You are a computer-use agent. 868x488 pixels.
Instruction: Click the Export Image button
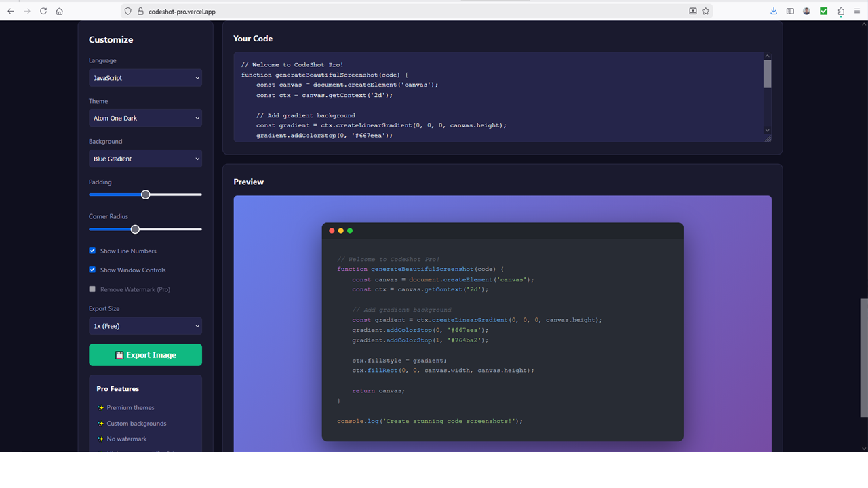(145, 354)
